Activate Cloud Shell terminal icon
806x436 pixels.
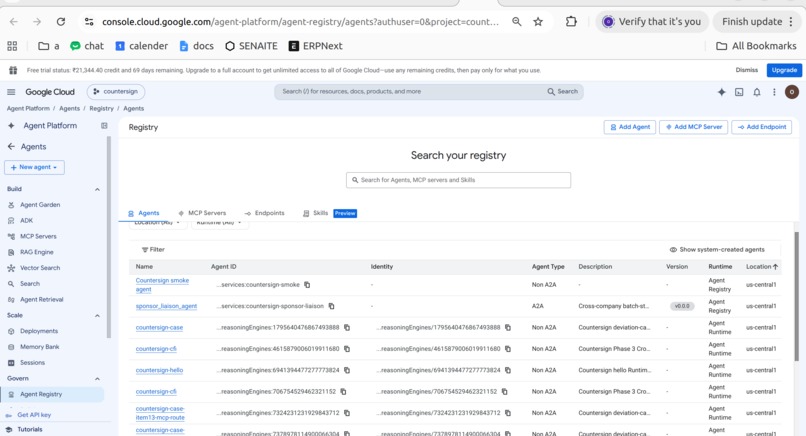tap(739, 92)
